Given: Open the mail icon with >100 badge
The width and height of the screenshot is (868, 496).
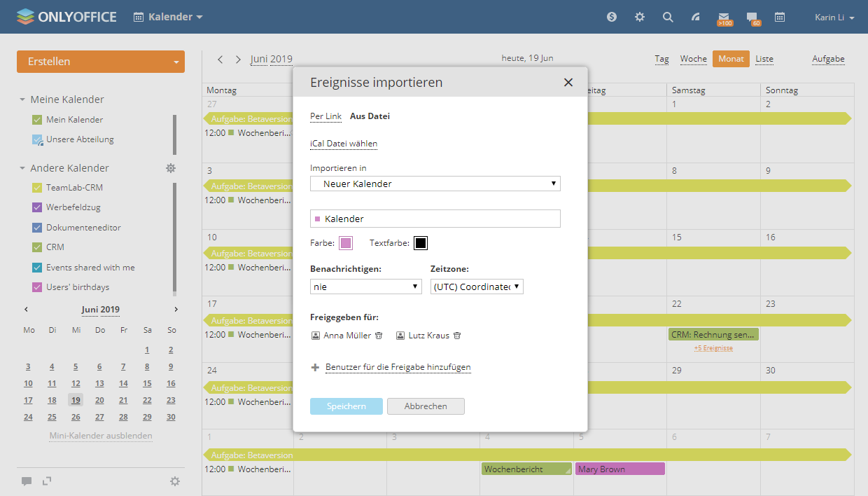Looking at the screenshot, I should 724,17.
